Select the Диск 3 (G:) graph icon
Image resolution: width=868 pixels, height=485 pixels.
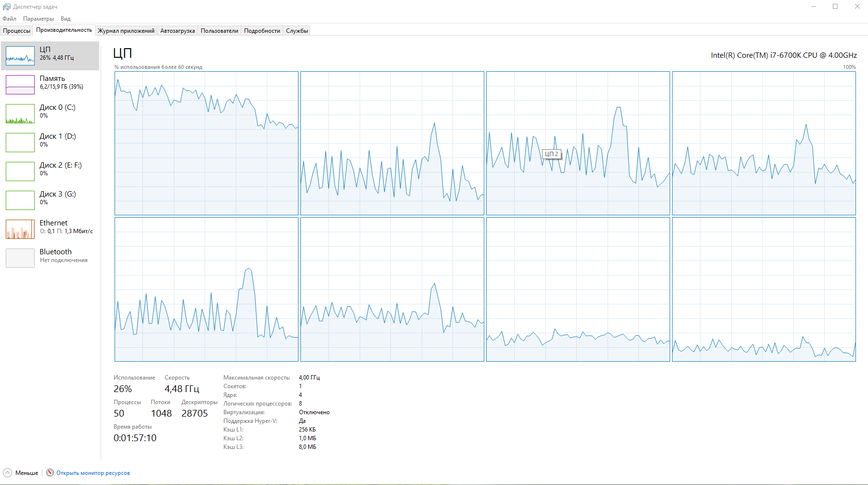point(20,200)
